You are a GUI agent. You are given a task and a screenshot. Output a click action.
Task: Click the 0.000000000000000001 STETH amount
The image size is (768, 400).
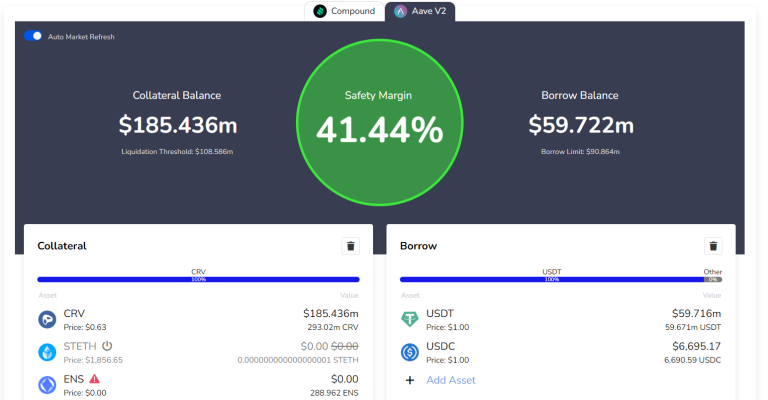pyautogui.click(x=298, y=360)
